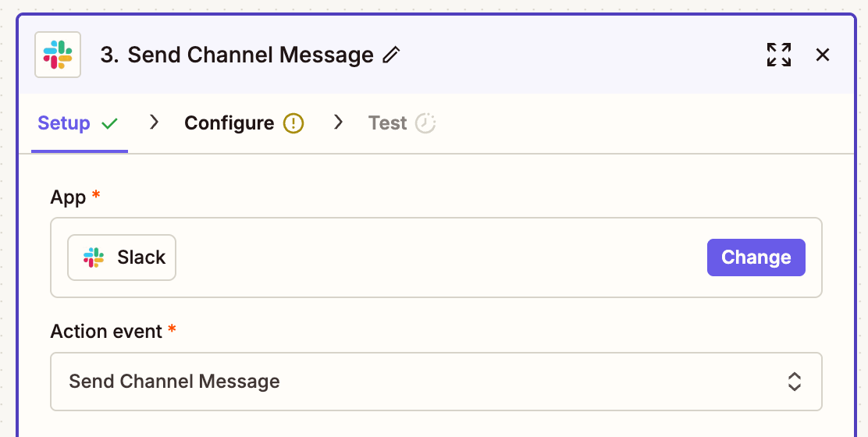Open the Setup tab

pos(64,123)
